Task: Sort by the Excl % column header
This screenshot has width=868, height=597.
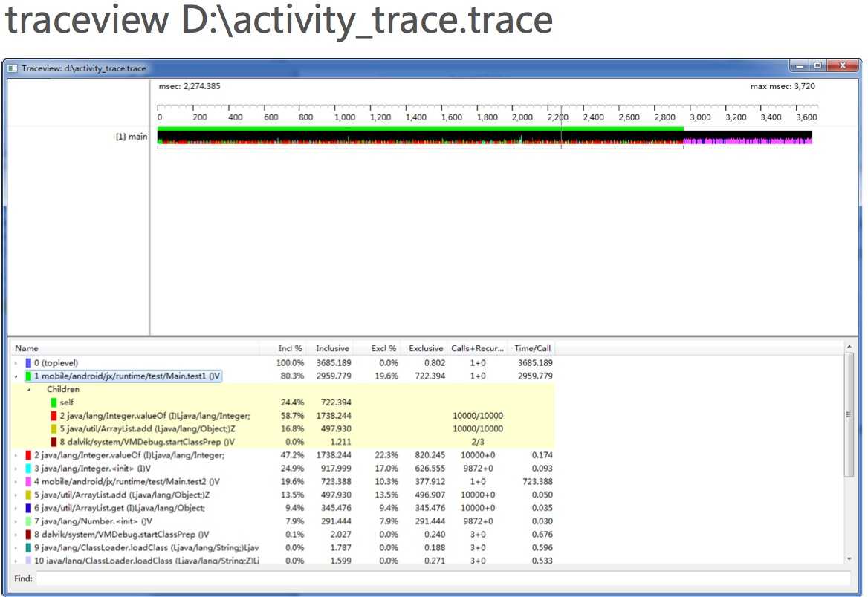Action: point(378,348)
